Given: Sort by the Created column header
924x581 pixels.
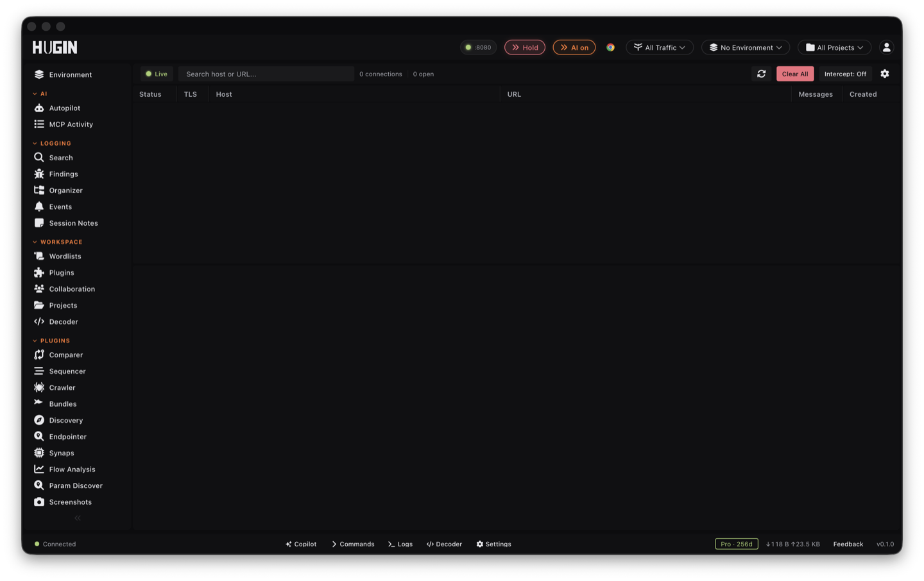Looking at the screenshot, I should 863,94.
